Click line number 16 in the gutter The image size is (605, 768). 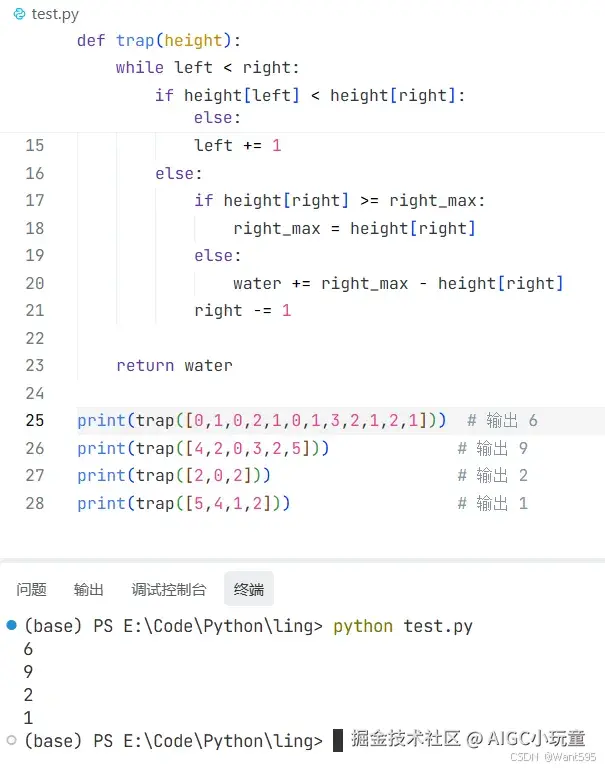35,173
